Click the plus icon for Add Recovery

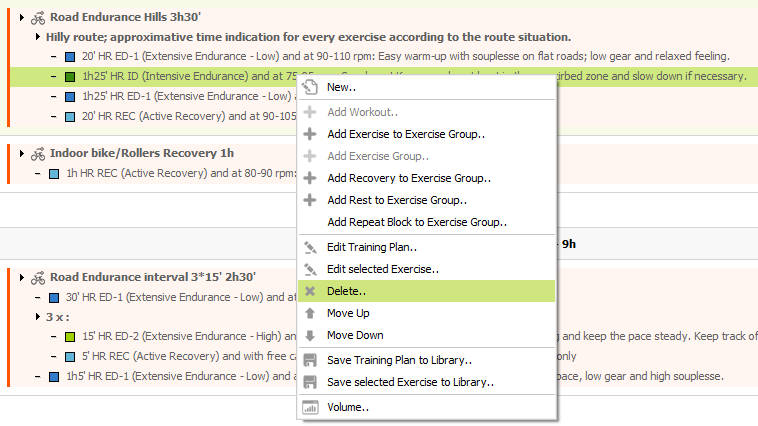point(310,178)
